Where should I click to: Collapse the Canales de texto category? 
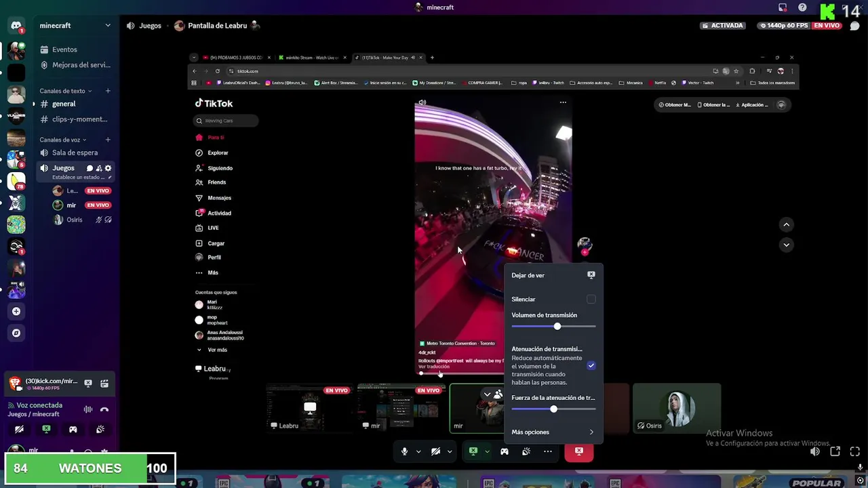coord(66,91)
